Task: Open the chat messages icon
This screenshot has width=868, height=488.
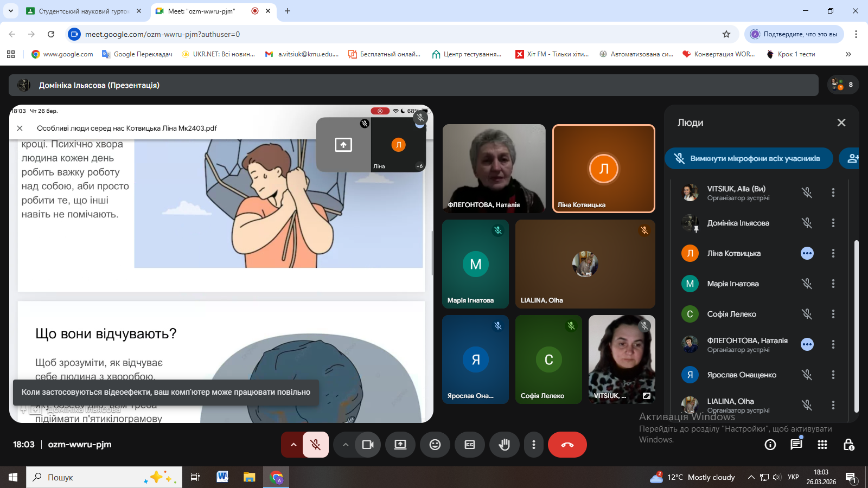Action: pos(796,445)
